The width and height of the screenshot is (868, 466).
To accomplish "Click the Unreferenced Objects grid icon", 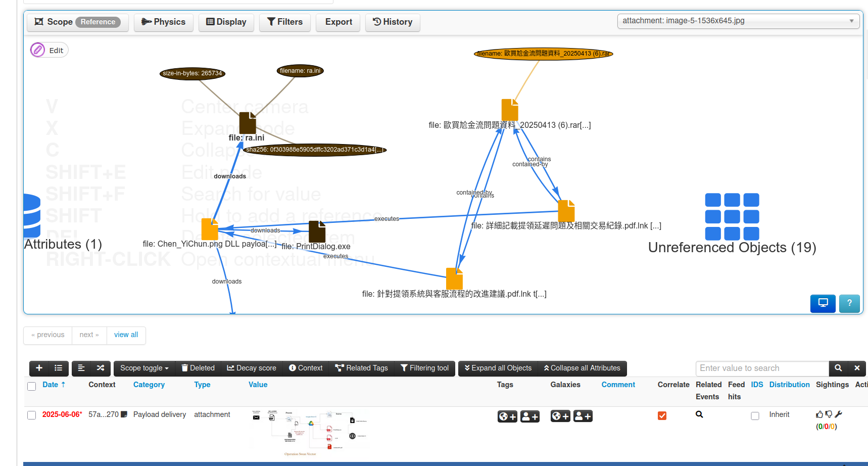I will click(732, 217).
